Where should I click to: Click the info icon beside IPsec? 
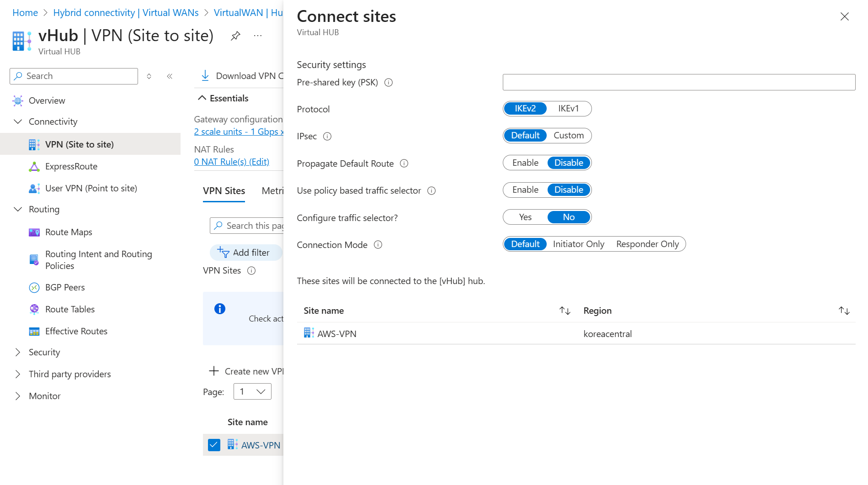327,137
